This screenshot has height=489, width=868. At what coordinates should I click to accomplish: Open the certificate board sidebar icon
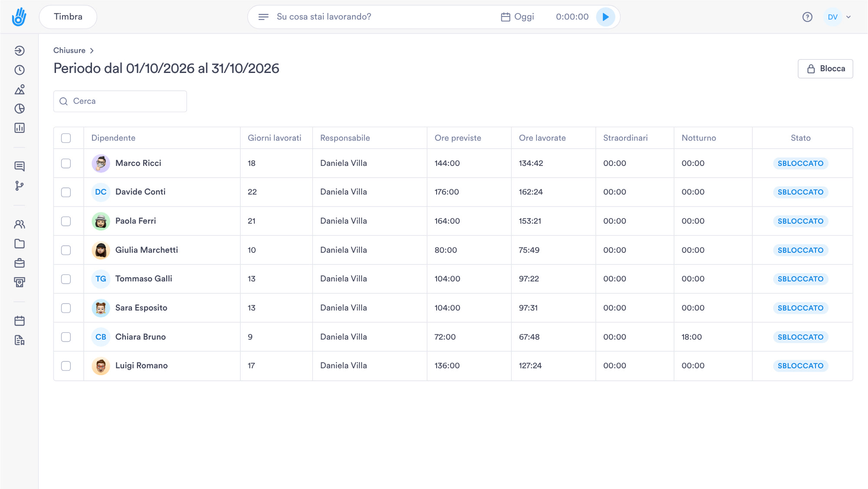[x=20, y=282]
